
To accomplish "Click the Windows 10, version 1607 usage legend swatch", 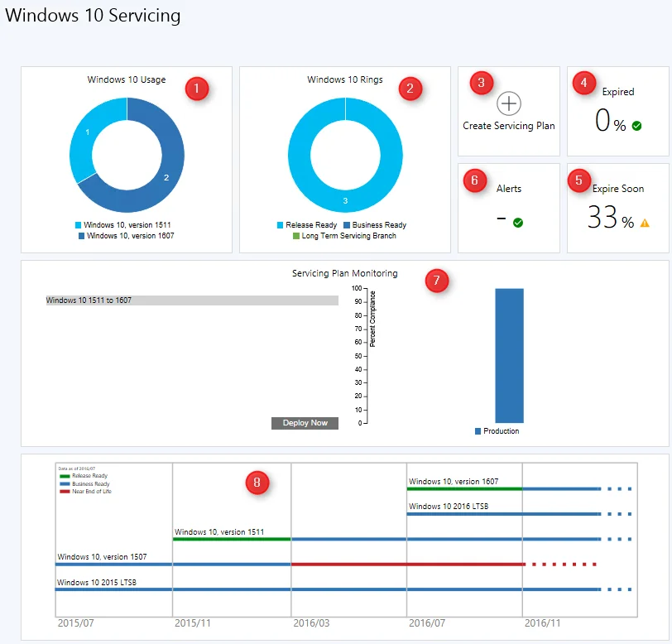I will coord(81,236).
